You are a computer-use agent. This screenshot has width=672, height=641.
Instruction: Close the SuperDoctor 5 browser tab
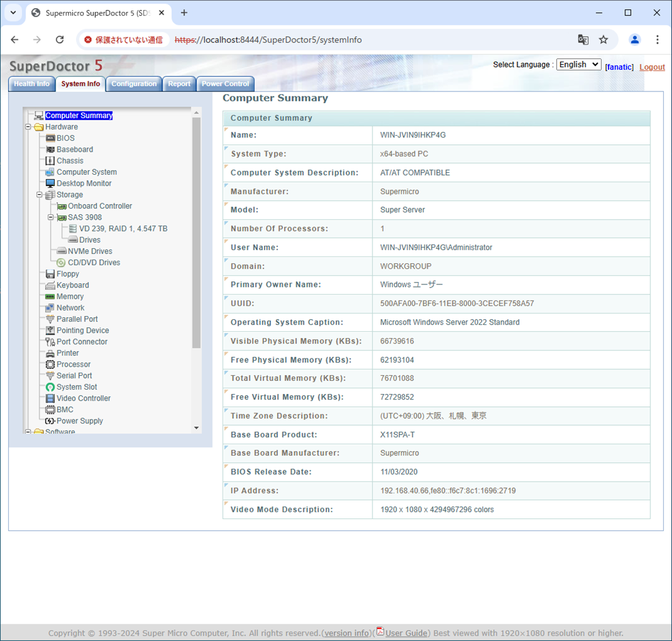click(x=161, y=13)
